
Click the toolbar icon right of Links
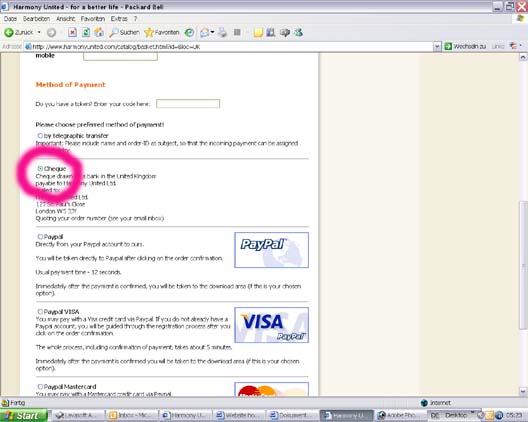pos(513,46)
